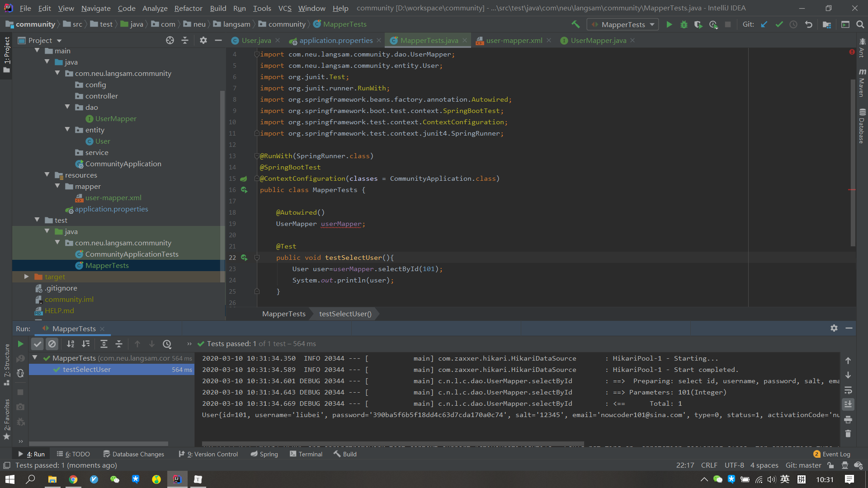Run MapperTests with coverage
The width and height of the screenshot is (868, 488).
tap(699, 24)
